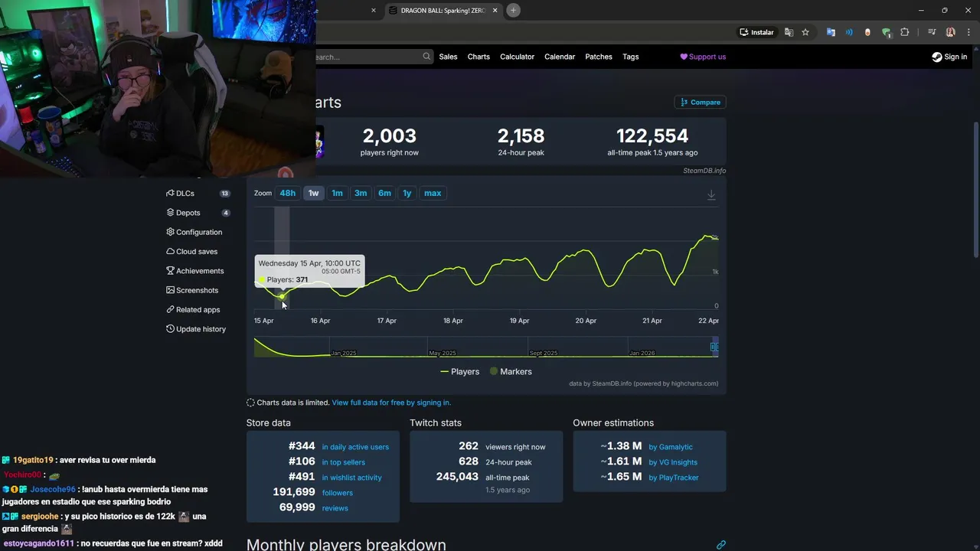The height and width of the screenshot is (551, 980).
Task: Open the followers link
Action: [338, 493]
